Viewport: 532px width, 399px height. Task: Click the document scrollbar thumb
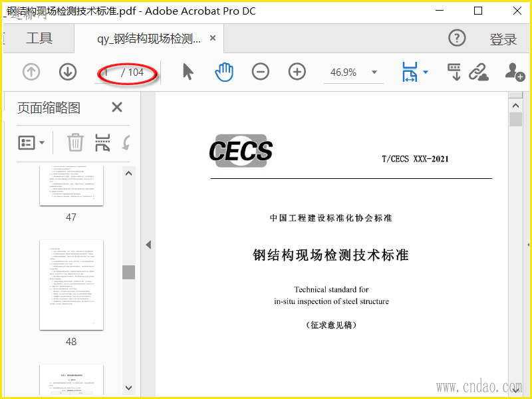[x=516, y=120]
